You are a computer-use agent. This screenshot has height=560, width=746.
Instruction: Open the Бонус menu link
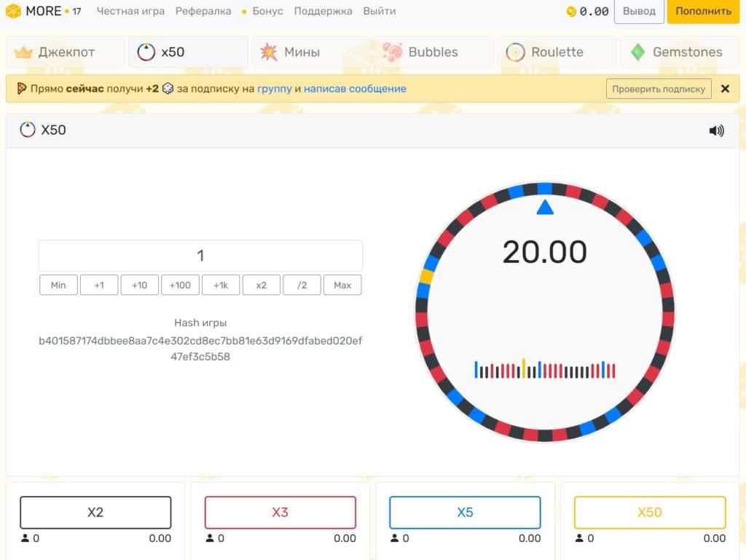[x=267, y=12]
